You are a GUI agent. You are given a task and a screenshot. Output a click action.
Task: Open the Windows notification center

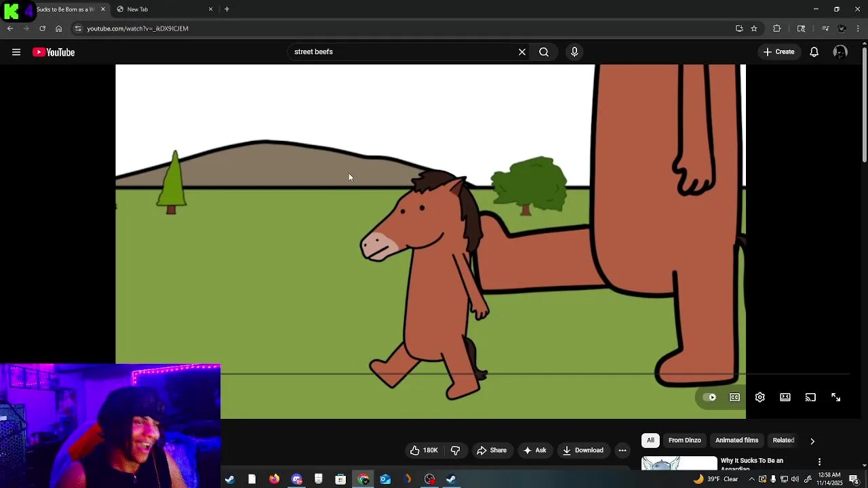[x=854, y=479]
